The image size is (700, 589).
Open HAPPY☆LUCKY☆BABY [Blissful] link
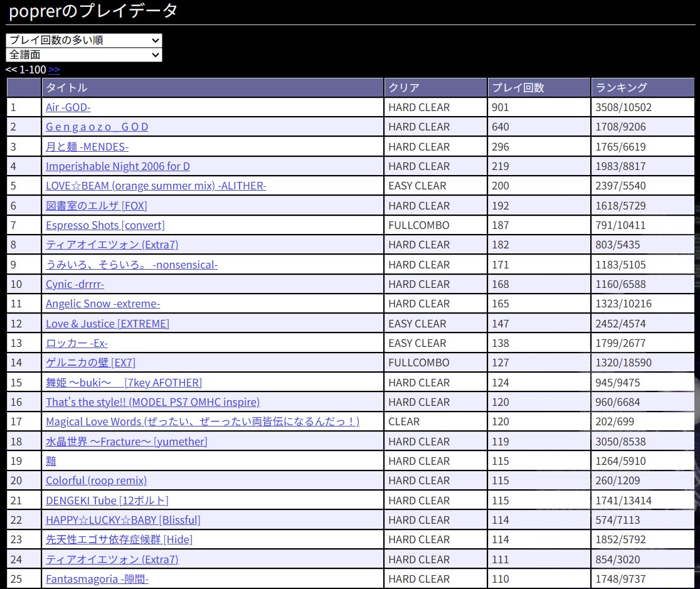pos(123,520)
